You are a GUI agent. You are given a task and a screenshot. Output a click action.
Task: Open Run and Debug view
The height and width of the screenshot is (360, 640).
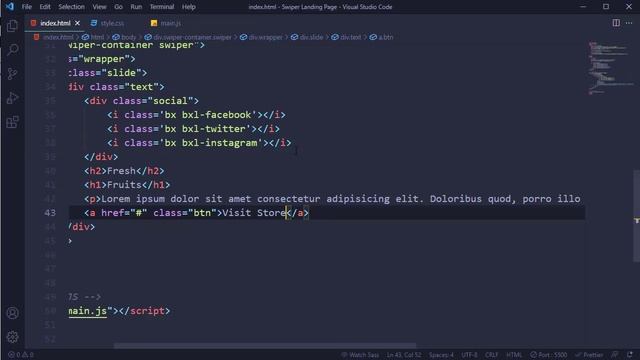click(12, 98)
